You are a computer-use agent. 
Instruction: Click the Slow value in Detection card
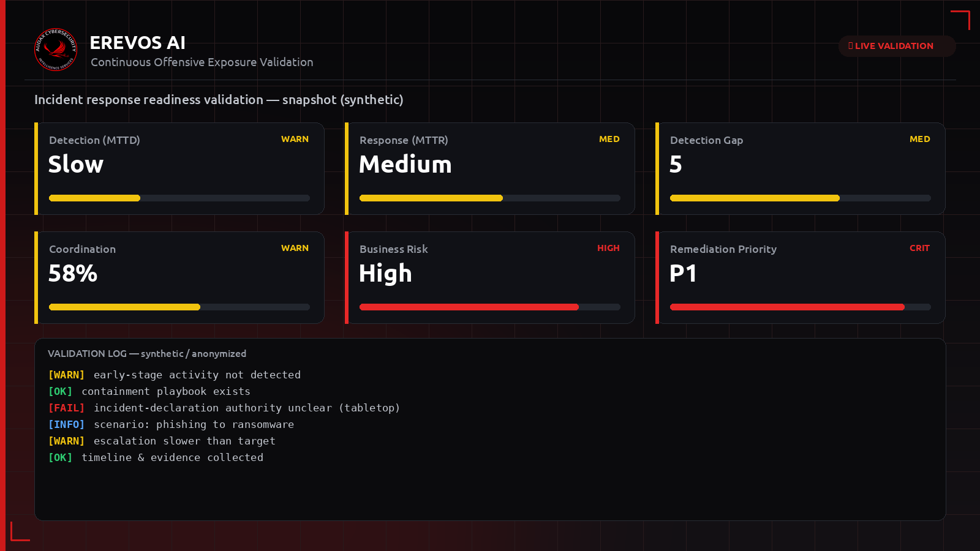tap(76, 164)
